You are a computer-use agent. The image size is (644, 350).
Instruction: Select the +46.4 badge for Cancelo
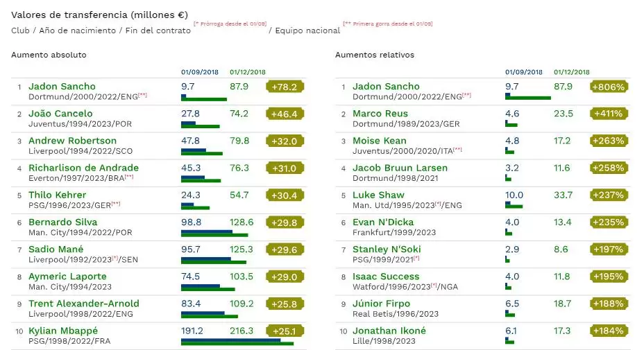pyautogui.click(x=285, y=114)
